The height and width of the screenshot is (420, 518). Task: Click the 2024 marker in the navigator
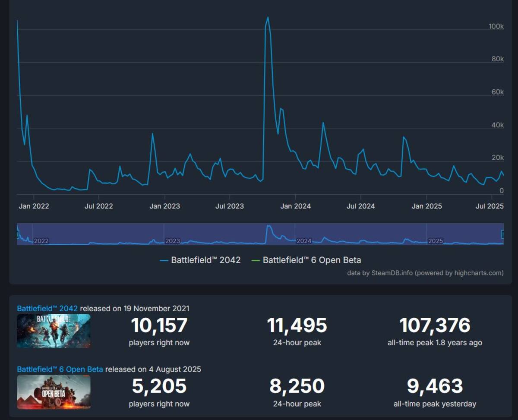(304, 241)
